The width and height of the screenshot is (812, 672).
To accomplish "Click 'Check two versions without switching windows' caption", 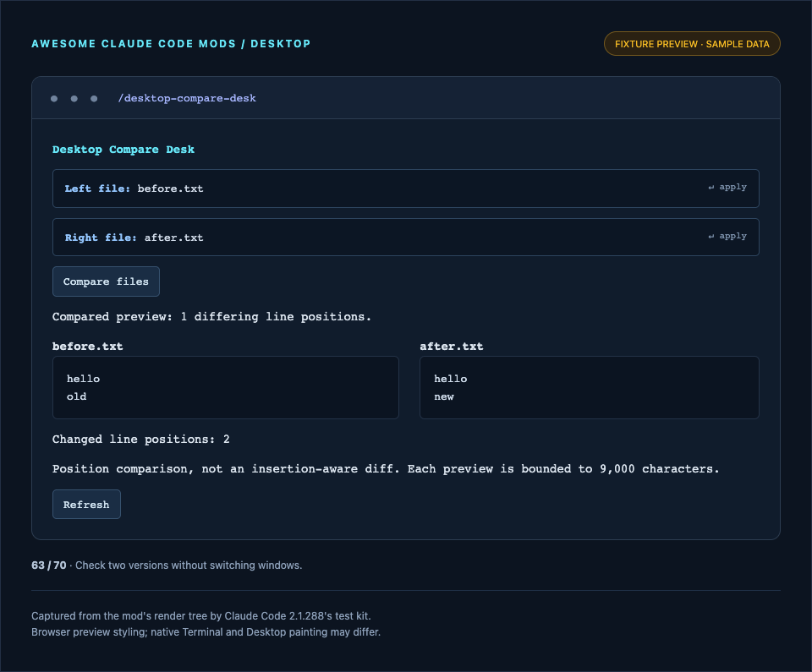I will click(x=189, y=565).
